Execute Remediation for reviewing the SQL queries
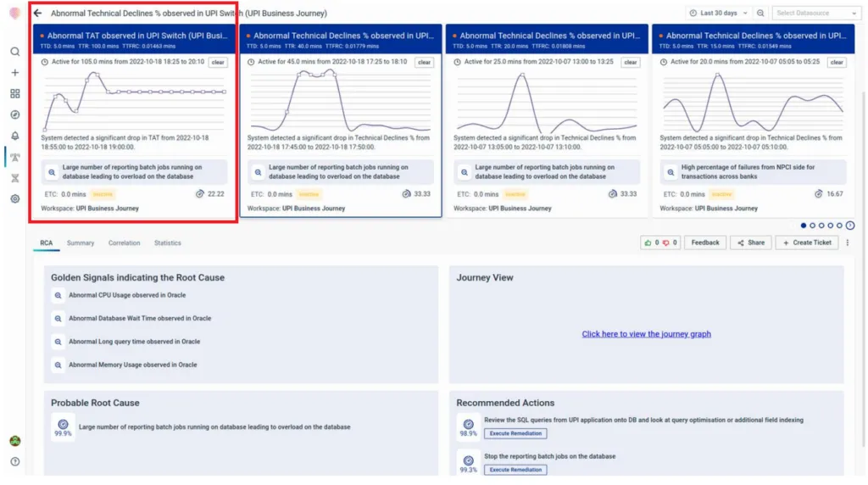Viewport: 868px width, 485px height. point(515,433)
